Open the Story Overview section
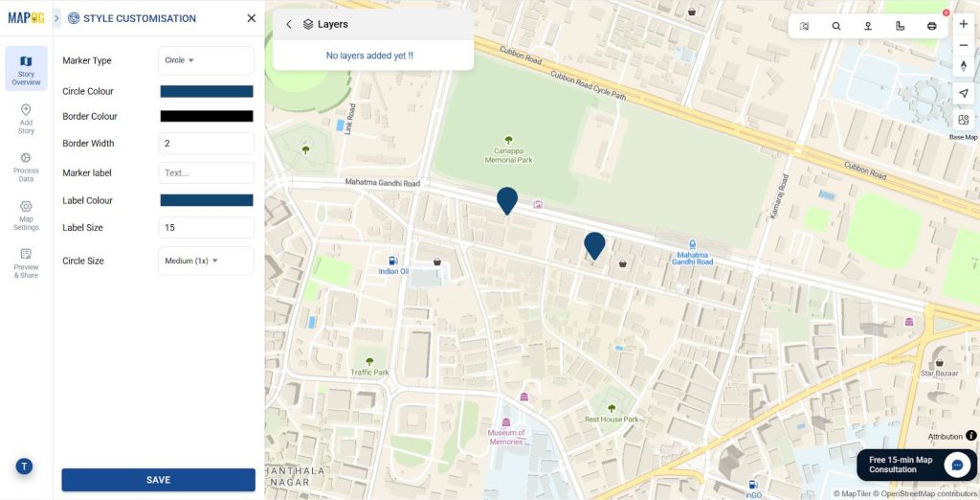 [26, 68]
